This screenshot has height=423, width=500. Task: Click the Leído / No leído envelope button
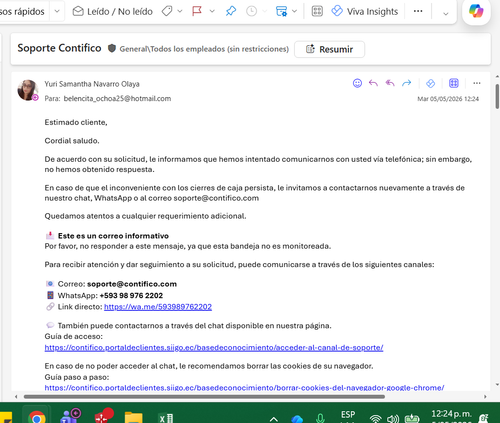click(x=112, y=12)
